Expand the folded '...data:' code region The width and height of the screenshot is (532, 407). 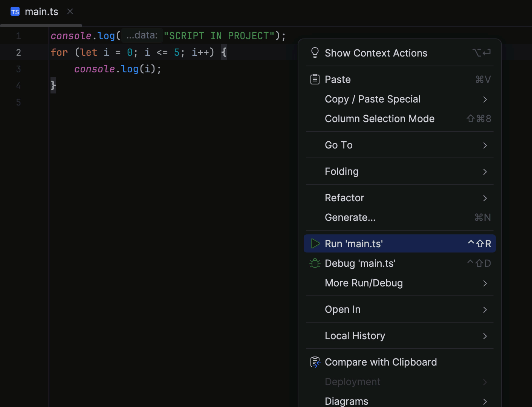pyautogui.click(x=142, y=35)
